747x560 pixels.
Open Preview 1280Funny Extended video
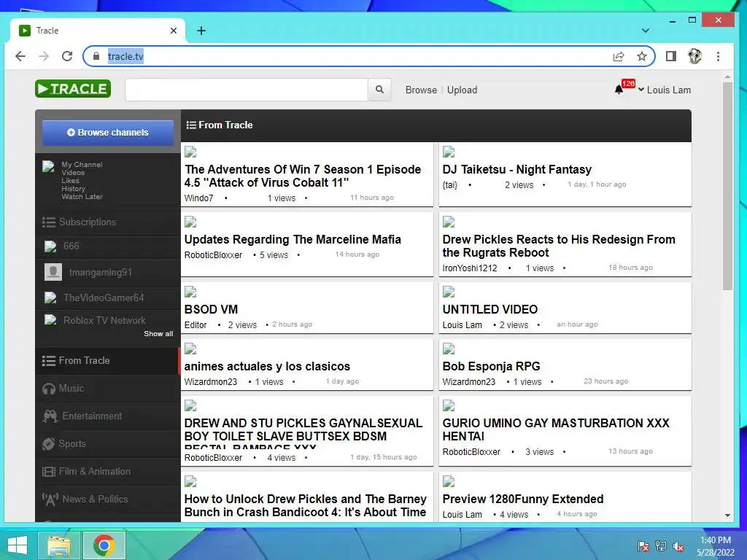tap(523, 499)
